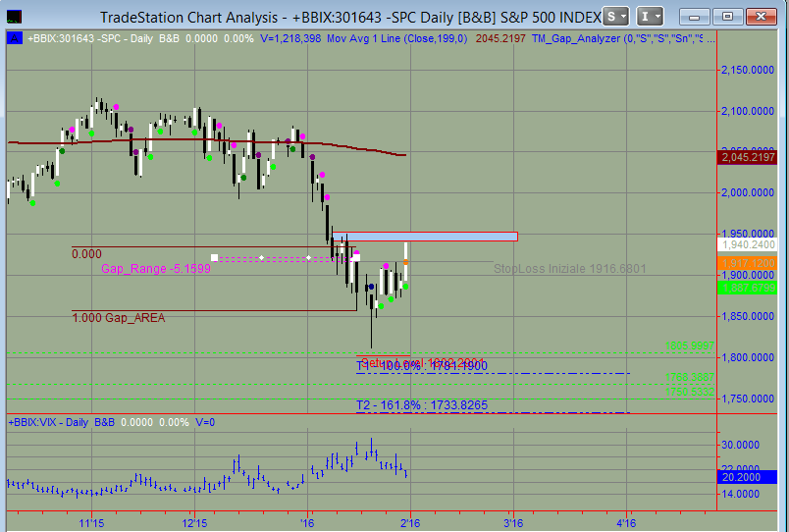Grab the left white square handle of Gap_Range line
The image size is (789, 532).
tap(214, 258)
